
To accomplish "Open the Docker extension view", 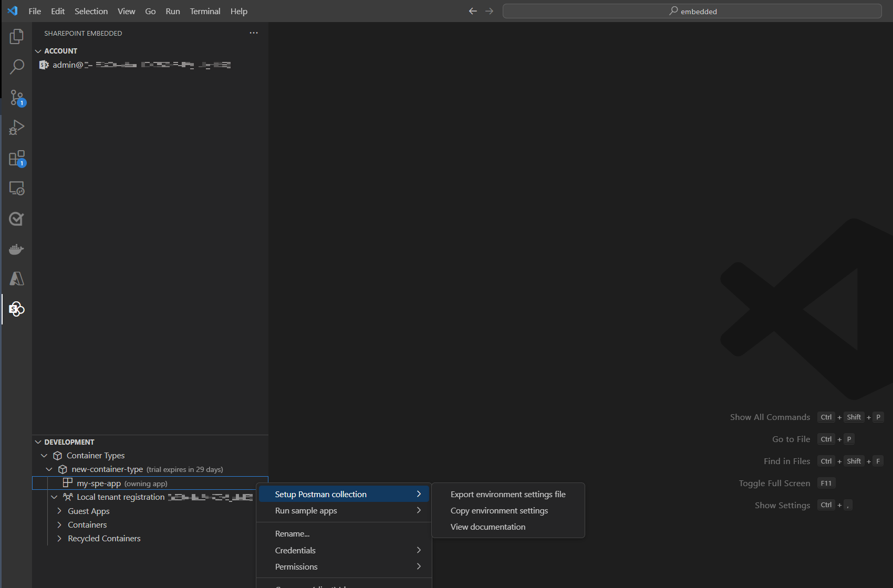I will 16,249.
